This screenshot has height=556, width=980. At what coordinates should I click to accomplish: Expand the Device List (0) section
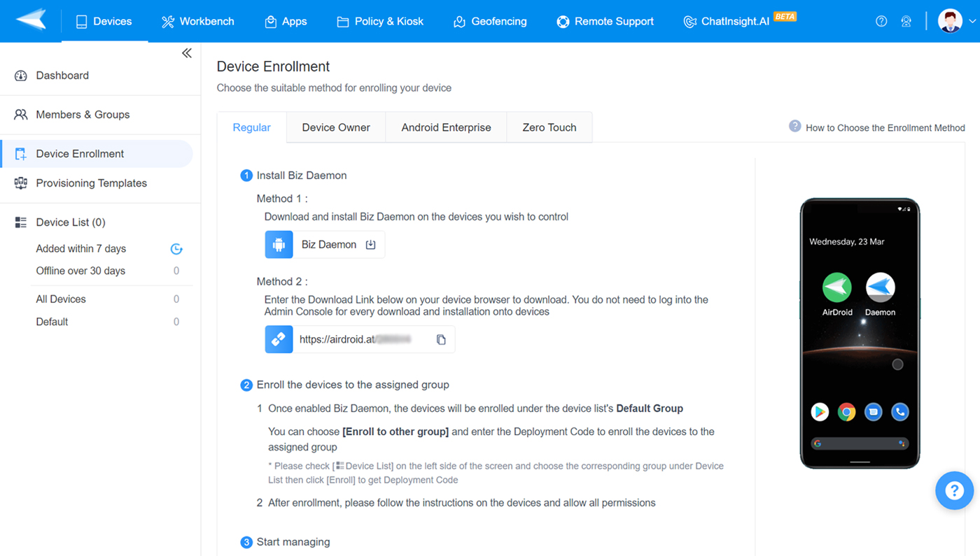click(70, 222)
